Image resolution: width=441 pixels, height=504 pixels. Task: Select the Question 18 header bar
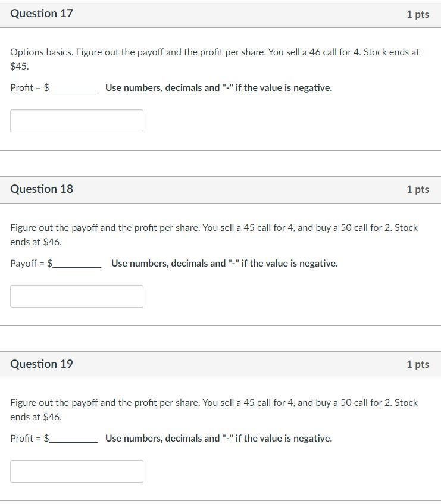(x=220, y=189)
